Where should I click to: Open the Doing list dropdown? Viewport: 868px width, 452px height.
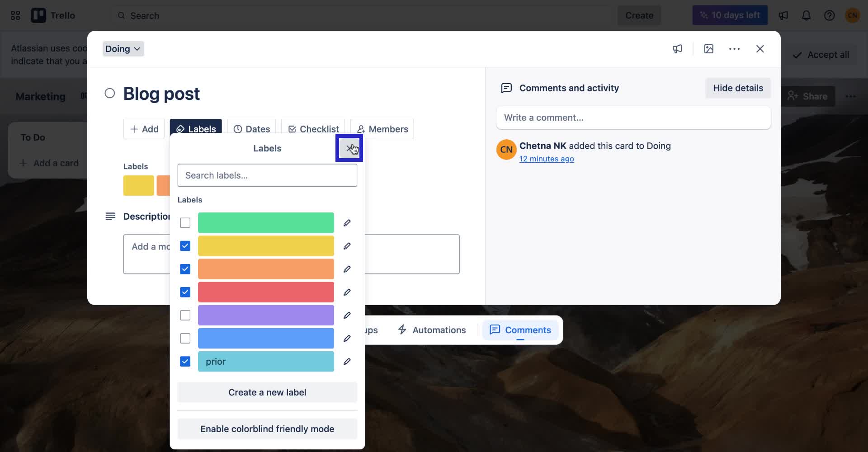tap(123, 49)
